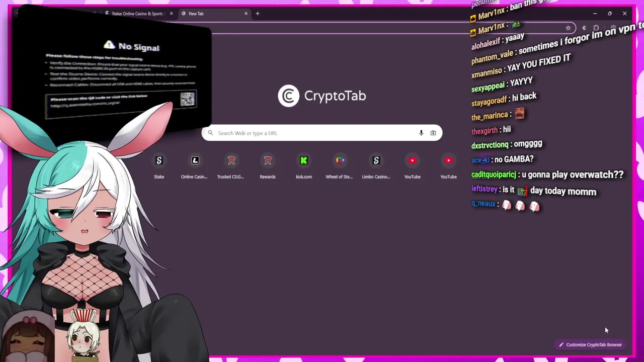This screenshot has height=362, width=644.
Task: Click the microphone voice search icon
Action: (x=421, y=133)
